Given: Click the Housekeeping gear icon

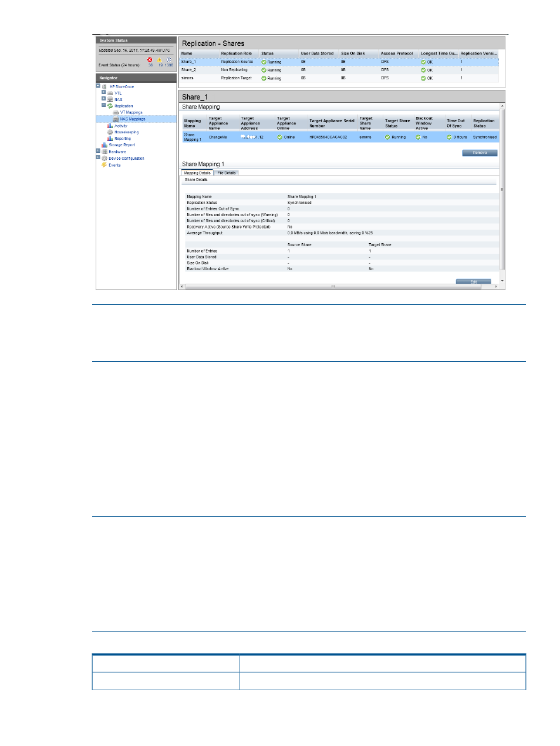Looking at the screenshot, I should pyautogui.click(x=110, y=132).
